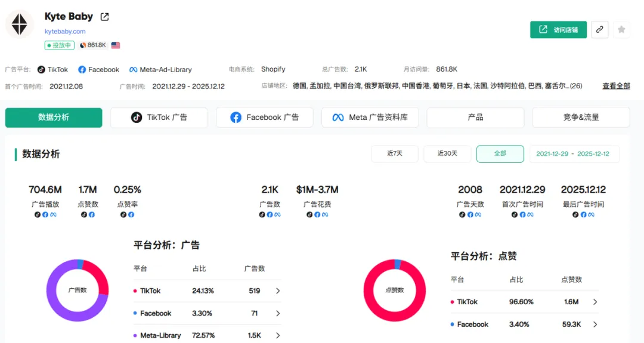Click 查看全部 to view all regions
Viewport: 644px width, 343px height.
(x=616, y=86)
